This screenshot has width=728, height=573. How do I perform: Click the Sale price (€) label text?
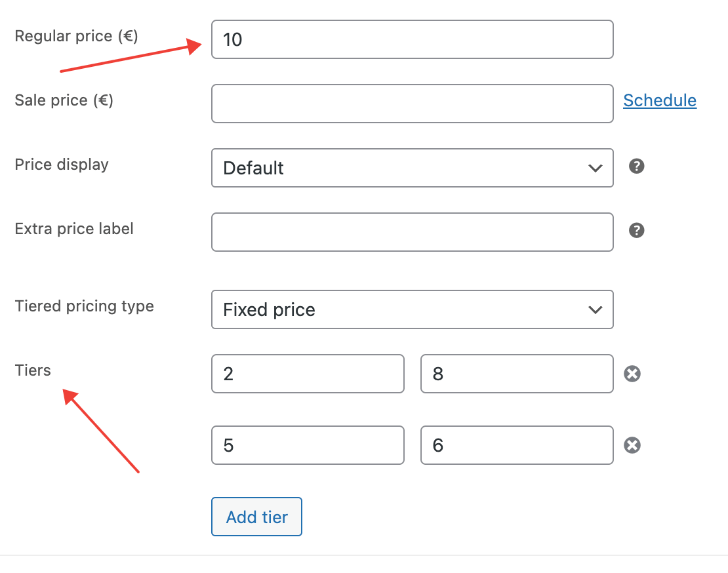click(64, 100)
